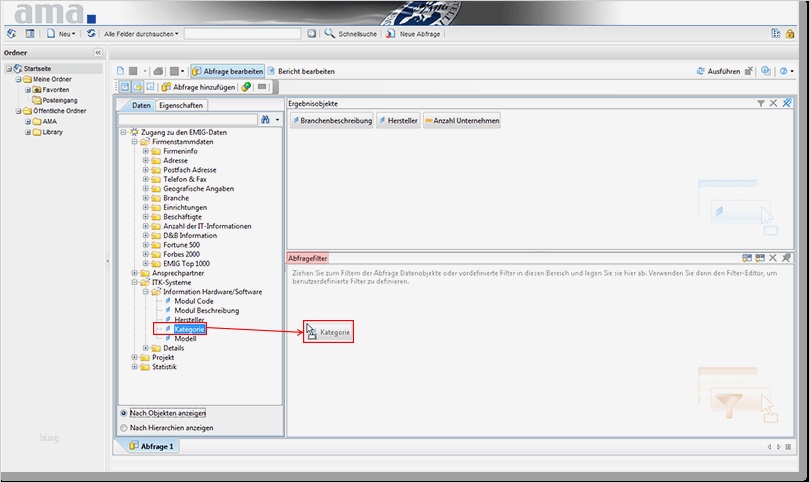This screenshot has width=810, height=483.
Task: Expand the Firmeninfo folder
Action: point(146,151)
